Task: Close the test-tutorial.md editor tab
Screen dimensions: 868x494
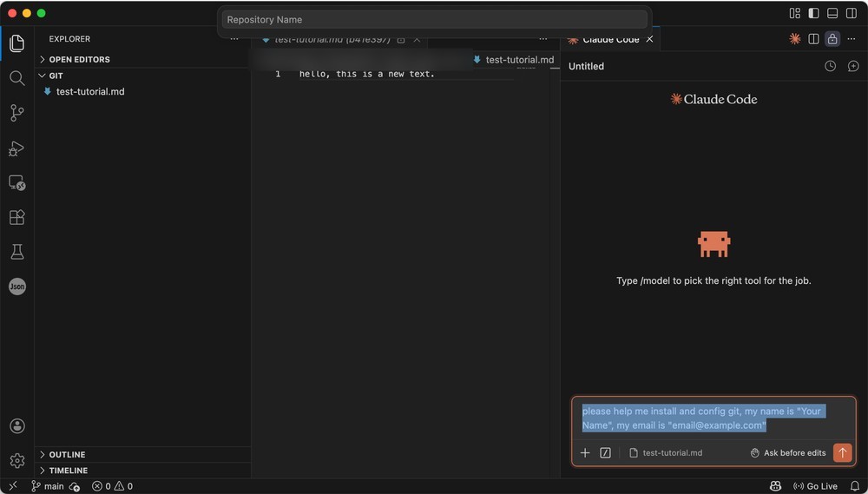Action: [x=417, y=40]
